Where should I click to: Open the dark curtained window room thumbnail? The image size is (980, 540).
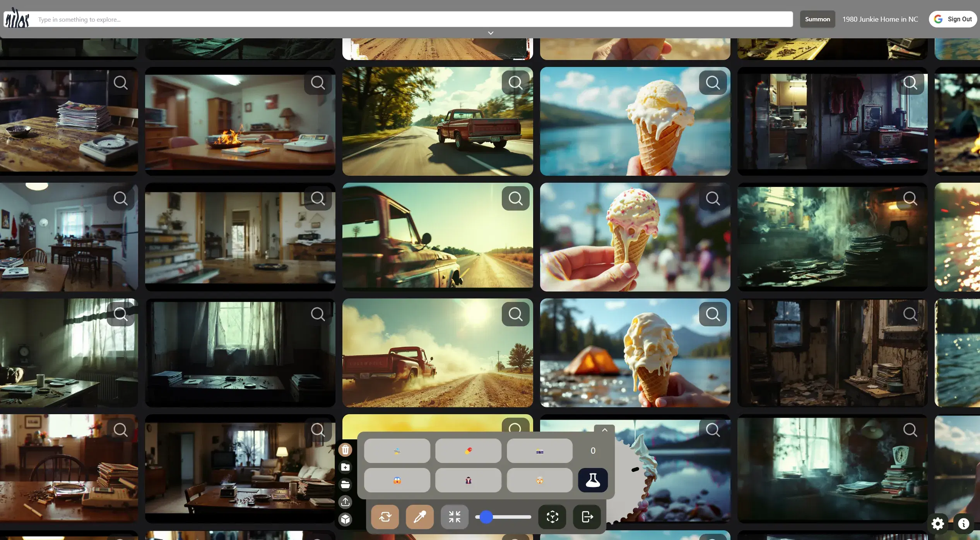240,353
